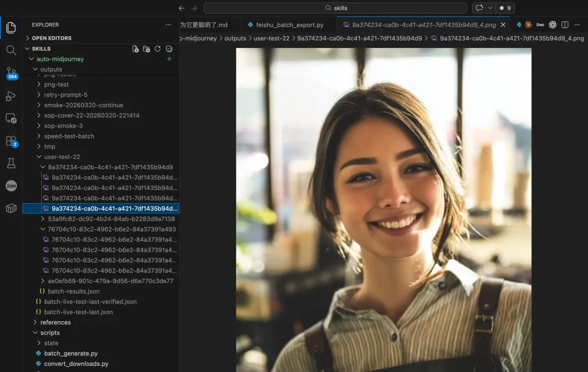This screenshot has height=372, width=588.
Task: Expand folder 53a9fc82-dc92-4b24-84ab-b2283d9a7138
Action: pyautogui.click(x=111, y=218)
